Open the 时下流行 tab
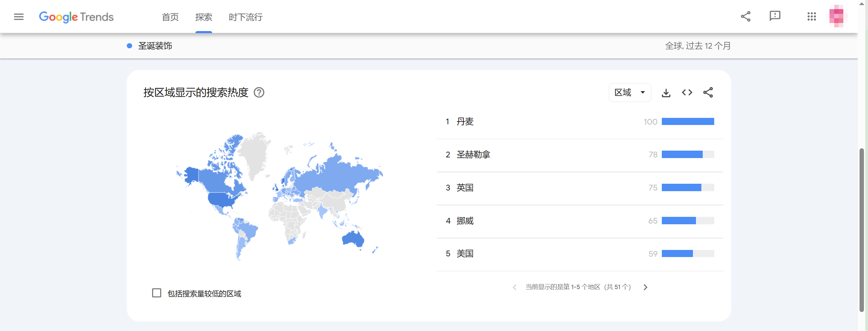Screen dimensions: 868x331 click(245, 17)
